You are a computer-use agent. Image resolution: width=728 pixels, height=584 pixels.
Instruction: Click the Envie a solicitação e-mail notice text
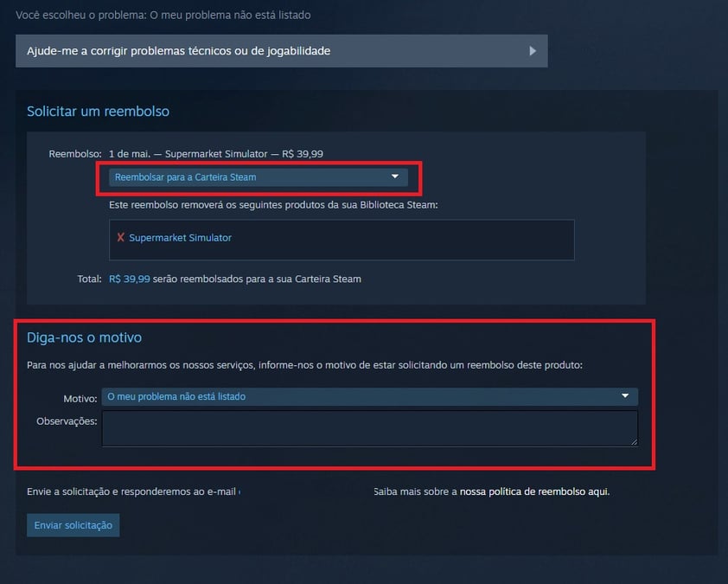[x=133, y=491]
